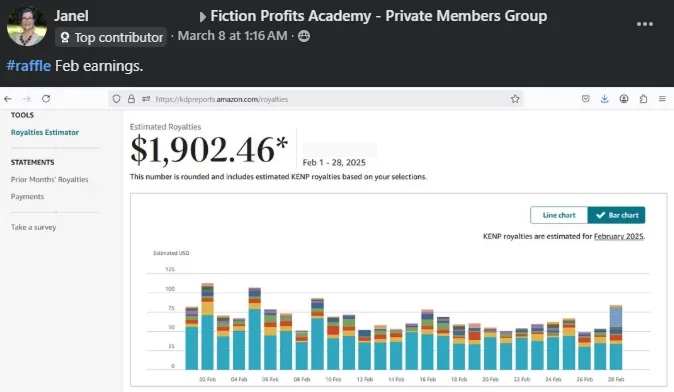
Task: Select the Bar chart toggle
Action: tap(616, 215)
